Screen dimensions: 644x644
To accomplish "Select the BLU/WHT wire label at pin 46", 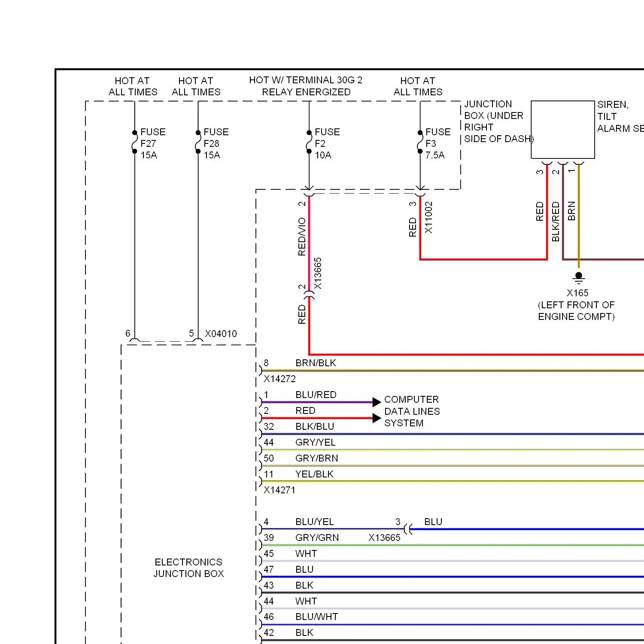I will click(x=316, y=617).
